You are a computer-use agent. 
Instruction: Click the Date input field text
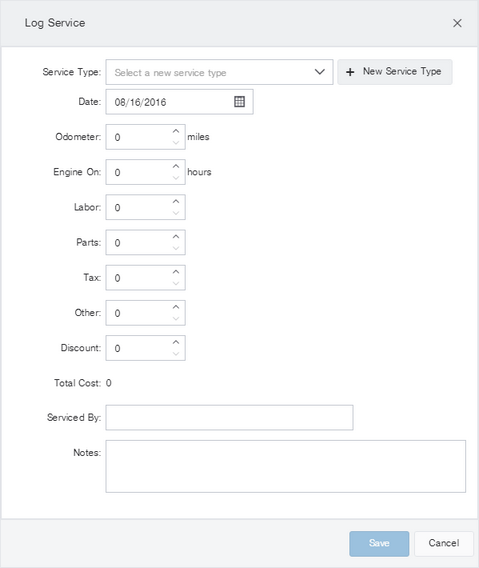click(140, 102)
